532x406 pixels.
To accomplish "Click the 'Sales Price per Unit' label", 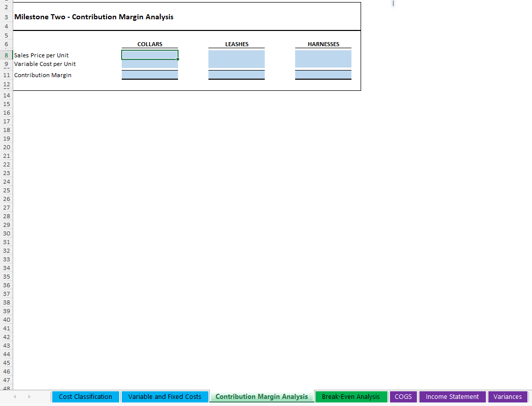I will [42, 55].
